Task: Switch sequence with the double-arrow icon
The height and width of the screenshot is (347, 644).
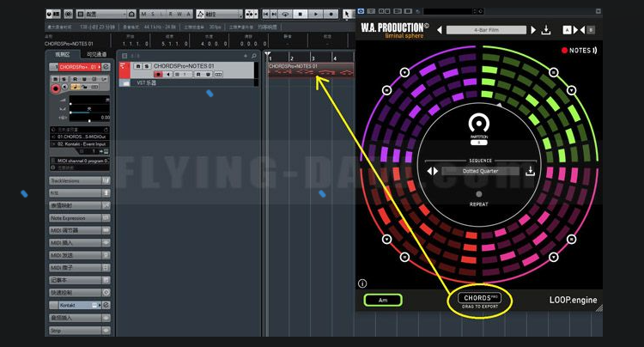Action: point(433,171)
